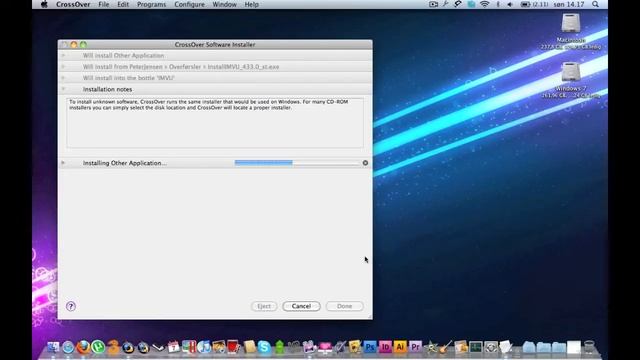Viewport: 640px width, 360px height.
Task: Launch Firefox from the Dock
Action: point(83,347)
